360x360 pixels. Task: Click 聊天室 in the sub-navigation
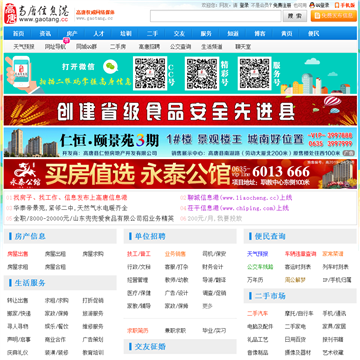click(243, 47)
